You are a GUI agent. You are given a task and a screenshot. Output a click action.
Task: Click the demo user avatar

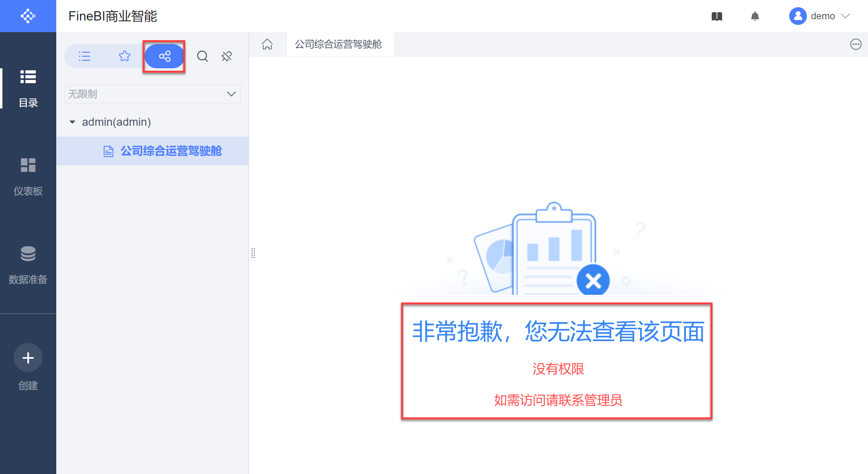[x=798, y=16]
